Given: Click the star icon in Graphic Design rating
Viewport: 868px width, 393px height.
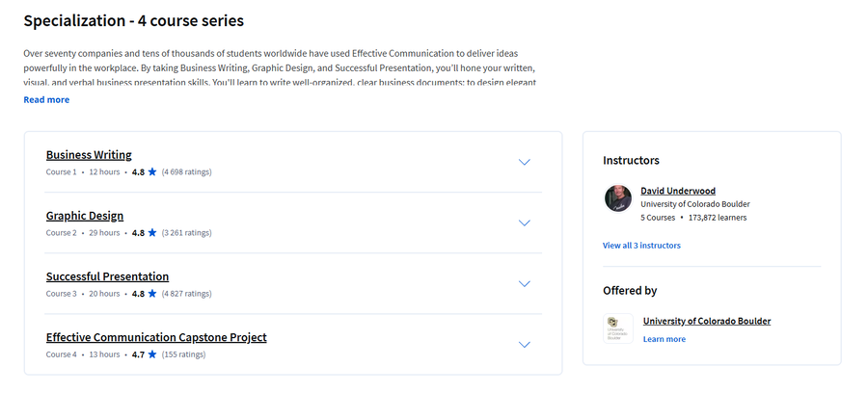Looking at the screenshot, I should click(152, 233).
